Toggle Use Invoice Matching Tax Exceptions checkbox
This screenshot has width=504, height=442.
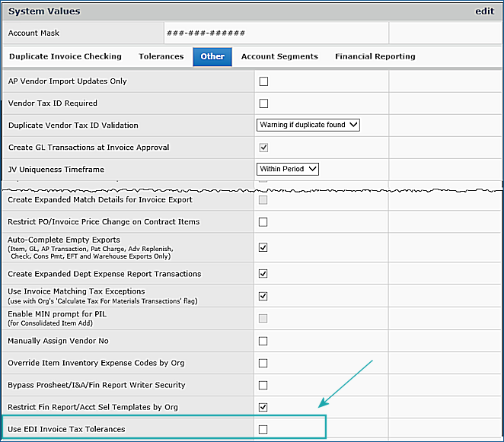click(263, 296)
